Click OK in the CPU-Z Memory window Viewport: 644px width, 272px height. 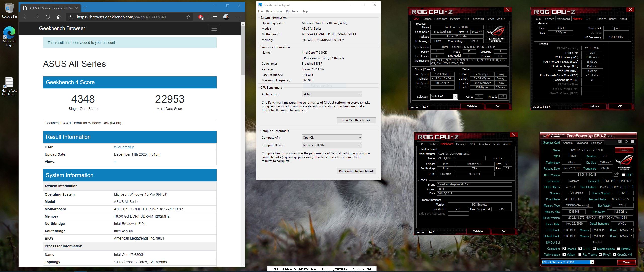click(x=620, y=106)
